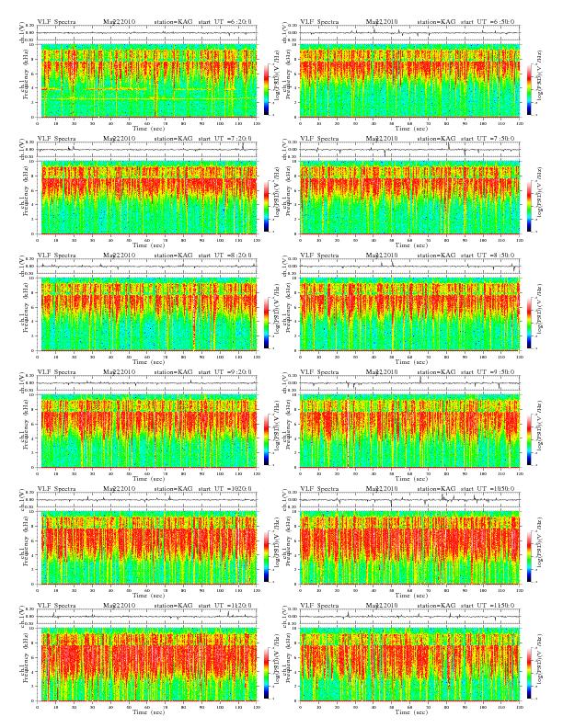Image resolution: width=563 pixels, height=728 pixels.
Task: Open the spectrogram starting UT 7:20:0
Action: click(x=147, y=198)
